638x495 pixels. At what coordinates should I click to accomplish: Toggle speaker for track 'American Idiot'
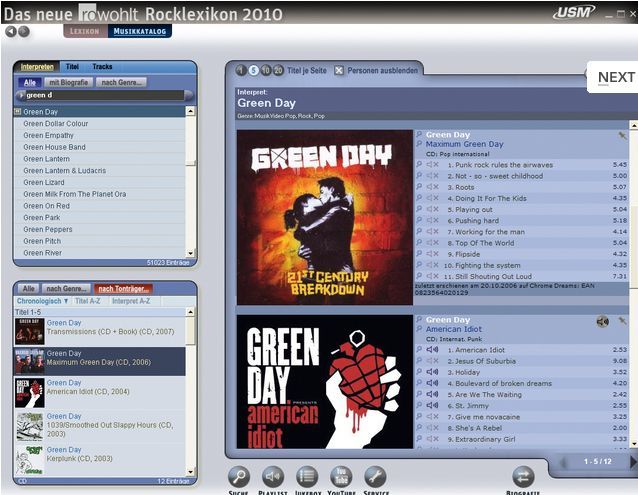click(432, 349)
